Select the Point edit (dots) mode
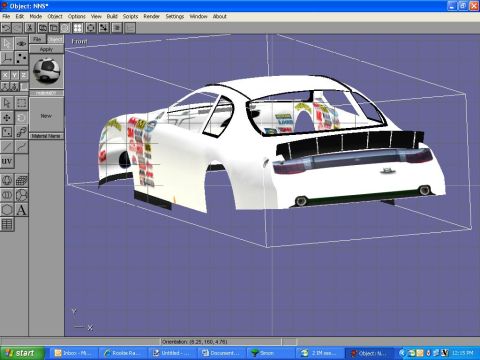The height and width of the screenshot is (360, 480). (x=21, y=58)
